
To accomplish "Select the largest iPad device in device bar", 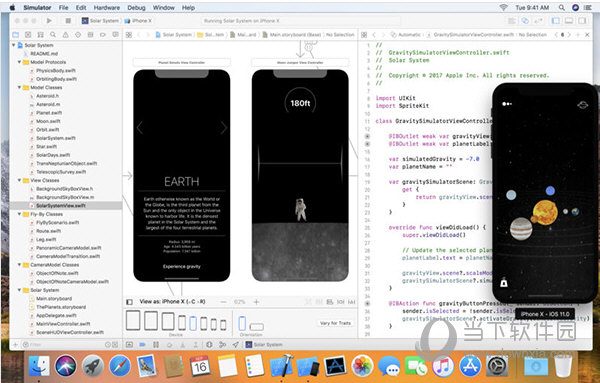I will [133, 321].
